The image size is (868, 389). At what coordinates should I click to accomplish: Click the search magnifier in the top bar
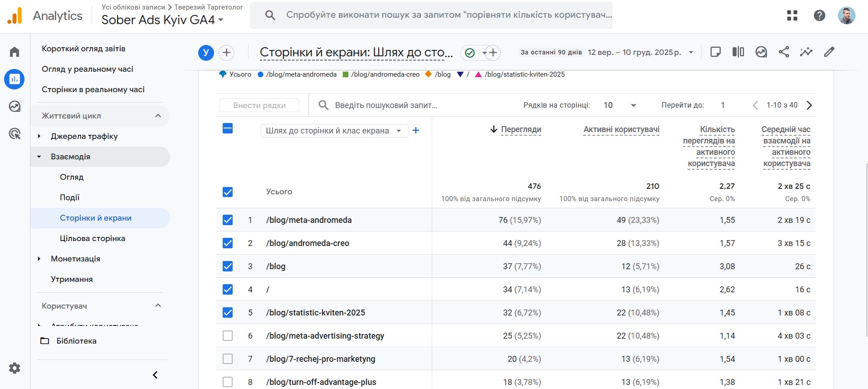pos(270,15)
